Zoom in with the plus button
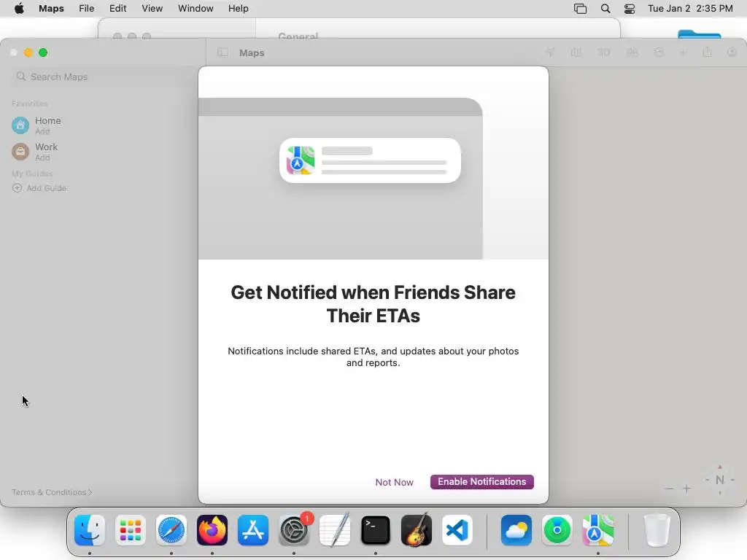 [x=686, y=489]
